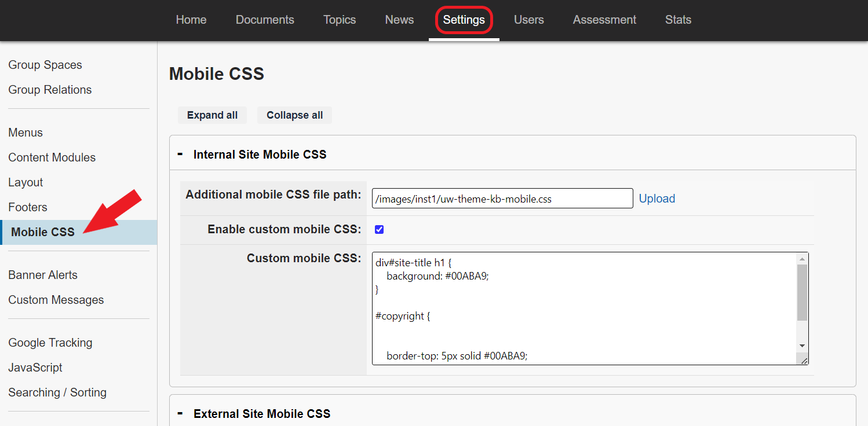
Task: Click the 'Custom mobile CSS:' label
Action: pyautogui.click(x=304, y=258)
